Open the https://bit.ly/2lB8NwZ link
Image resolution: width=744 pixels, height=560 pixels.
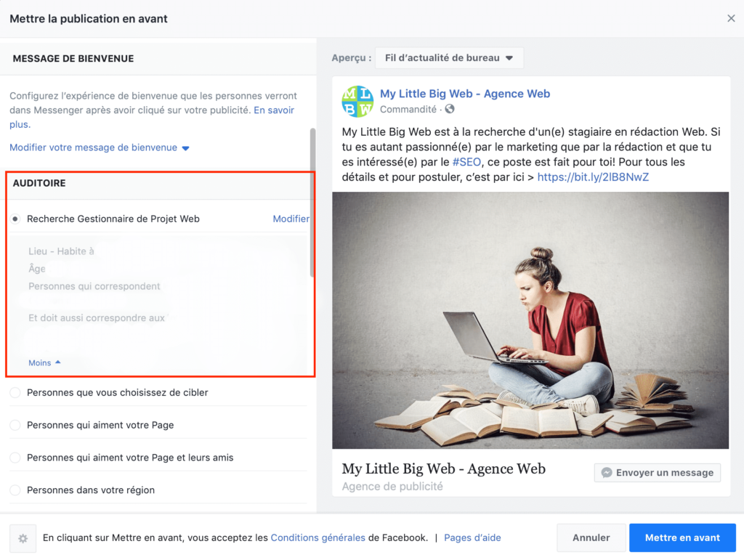tap(593, 177)
